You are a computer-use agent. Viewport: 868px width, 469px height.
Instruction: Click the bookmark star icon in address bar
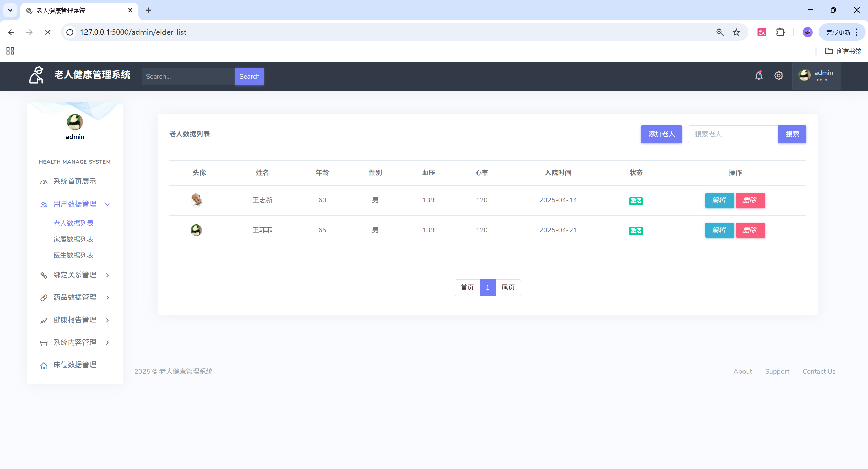tap(736, 32)
